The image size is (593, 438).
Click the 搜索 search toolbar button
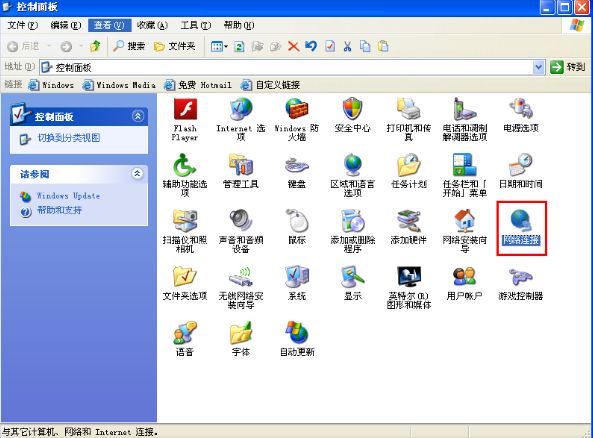(129, 46)
